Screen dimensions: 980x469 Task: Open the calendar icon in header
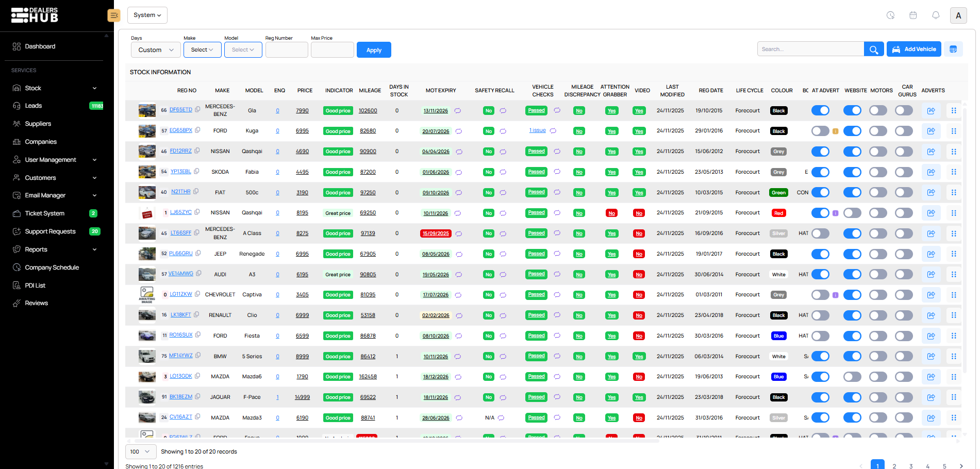(913, 15)
